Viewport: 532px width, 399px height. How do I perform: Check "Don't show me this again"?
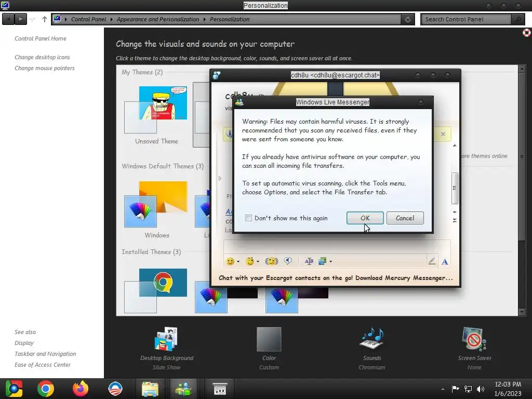(x=248, y=218)
